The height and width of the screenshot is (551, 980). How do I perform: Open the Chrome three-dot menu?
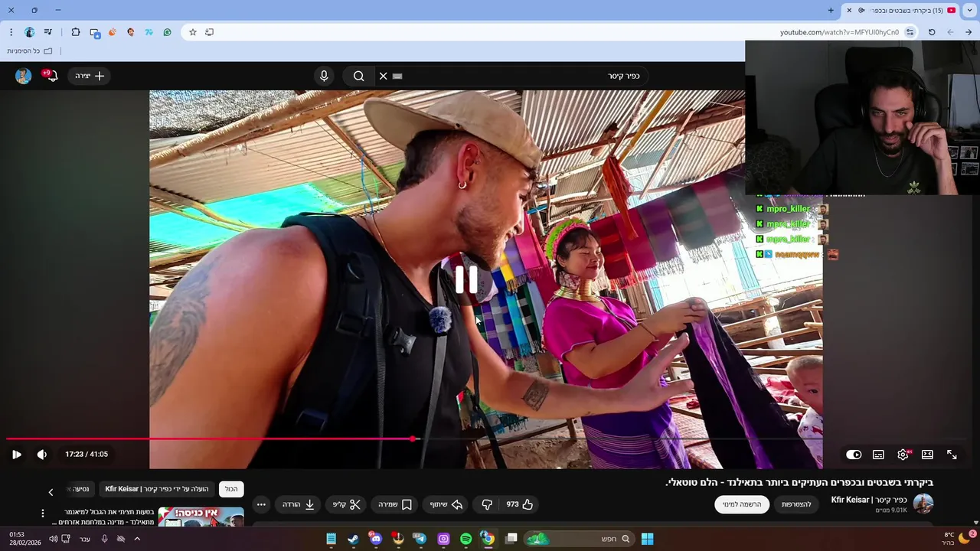(11, 32)
